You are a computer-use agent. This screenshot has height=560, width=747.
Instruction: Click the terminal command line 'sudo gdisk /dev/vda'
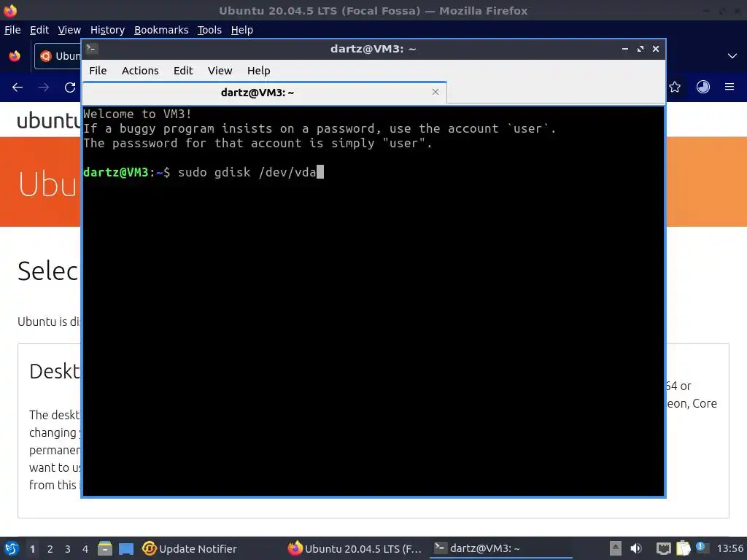[x=247, y=172]
